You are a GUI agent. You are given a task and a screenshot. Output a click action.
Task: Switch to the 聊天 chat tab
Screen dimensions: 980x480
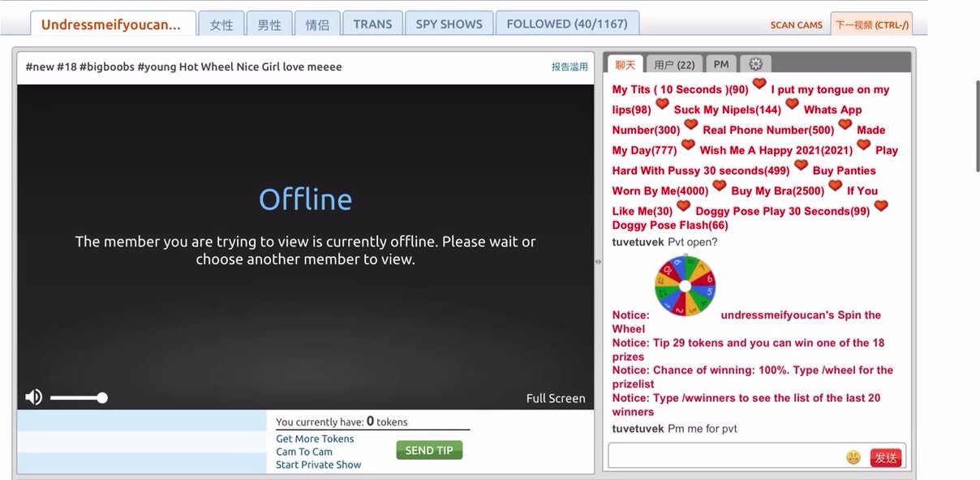click(x=625, y=64)
